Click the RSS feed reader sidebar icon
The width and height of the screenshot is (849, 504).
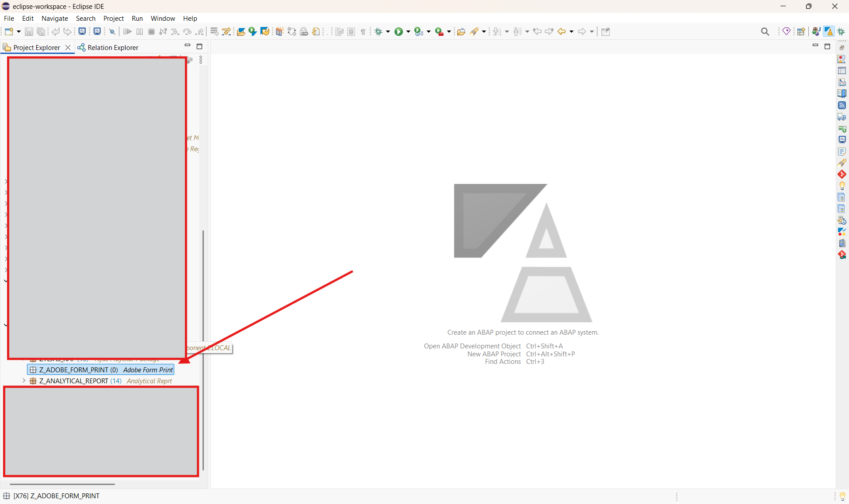tap(842, 105)
